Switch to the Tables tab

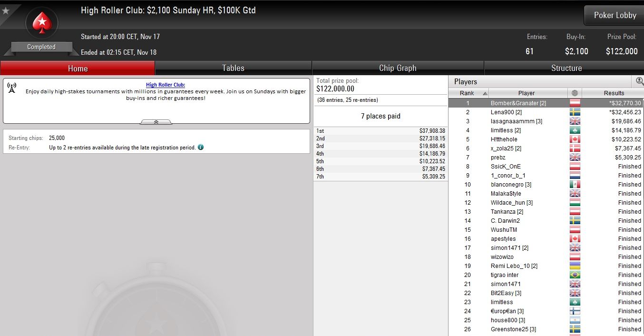coord(233,68)
